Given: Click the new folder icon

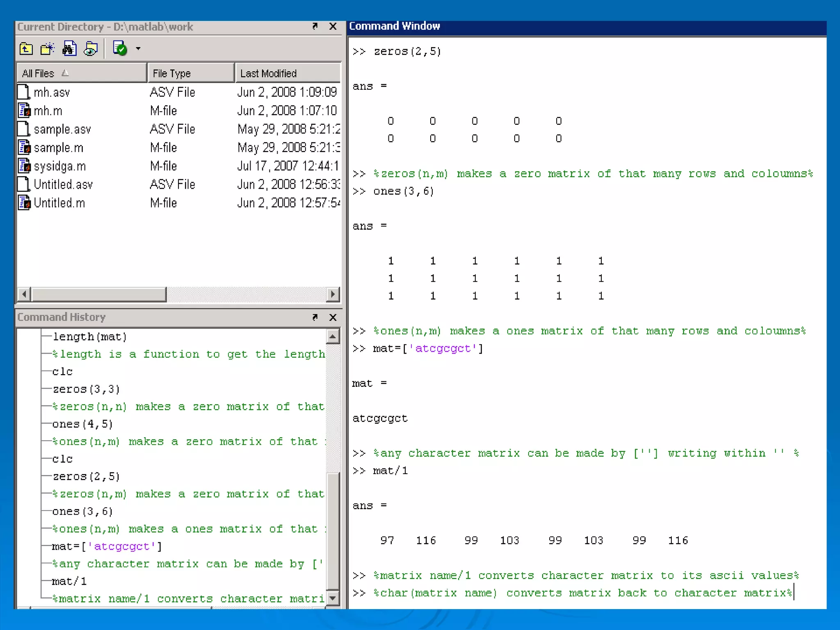Looking at the screenshot, I should (x=48, y=49).
